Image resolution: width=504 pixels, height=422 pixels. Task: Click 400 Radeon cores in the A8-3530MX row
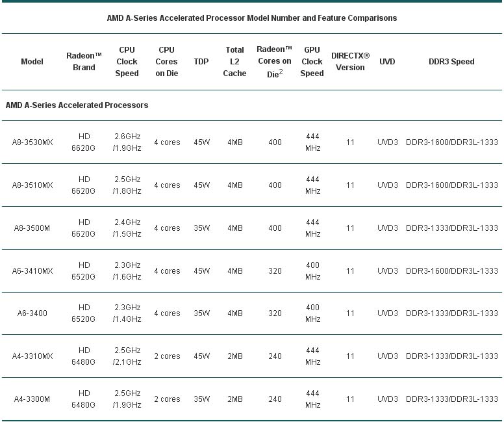275,142
